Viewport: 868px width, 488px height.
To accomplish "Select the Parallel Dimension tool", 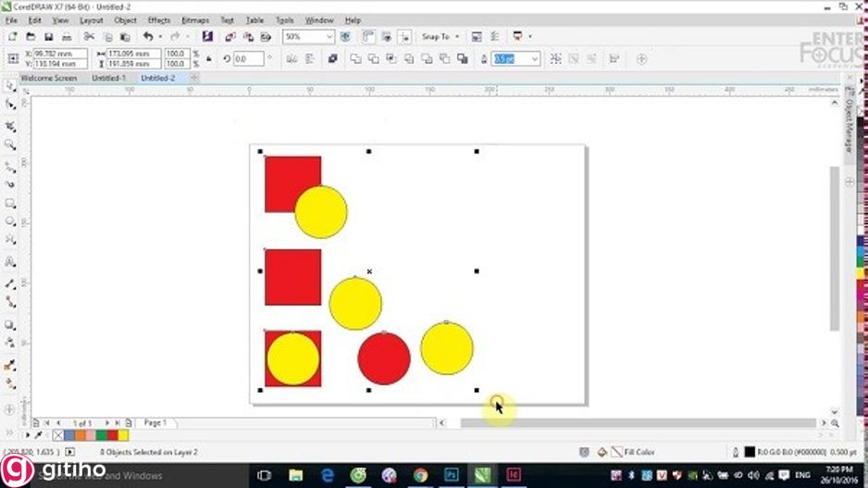I will [x=10, y=283].
